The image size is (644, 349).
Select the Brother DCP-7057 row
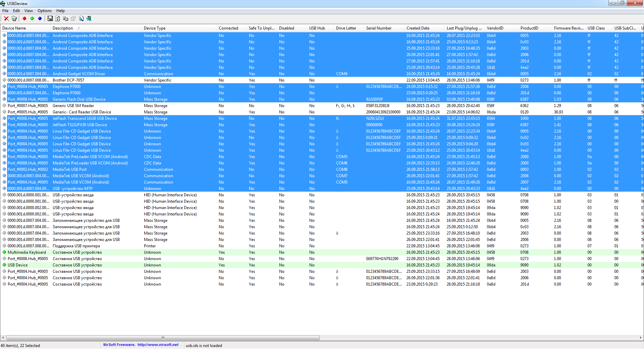[x=68, y=80]
